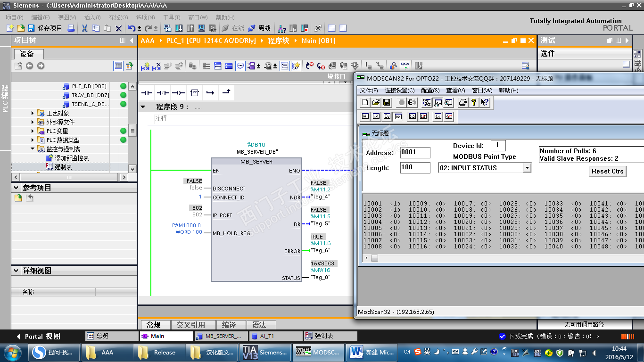Click the save icon in ModScan32 toolbar
This screenshot has height=362, width=644.
[387, 102]
